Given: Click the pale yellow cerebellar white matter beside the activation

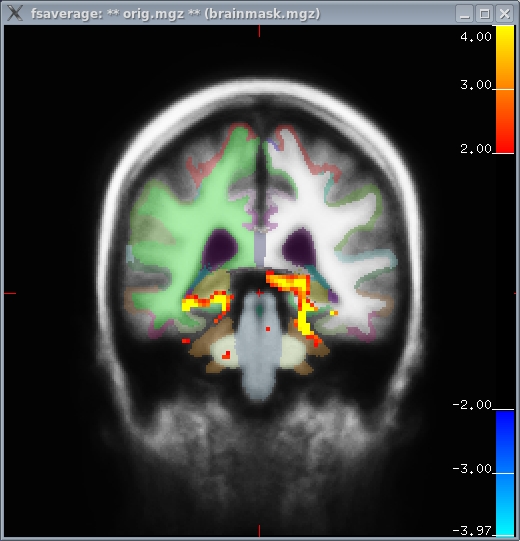Looking at the screenshot, I should coord(293,352).
